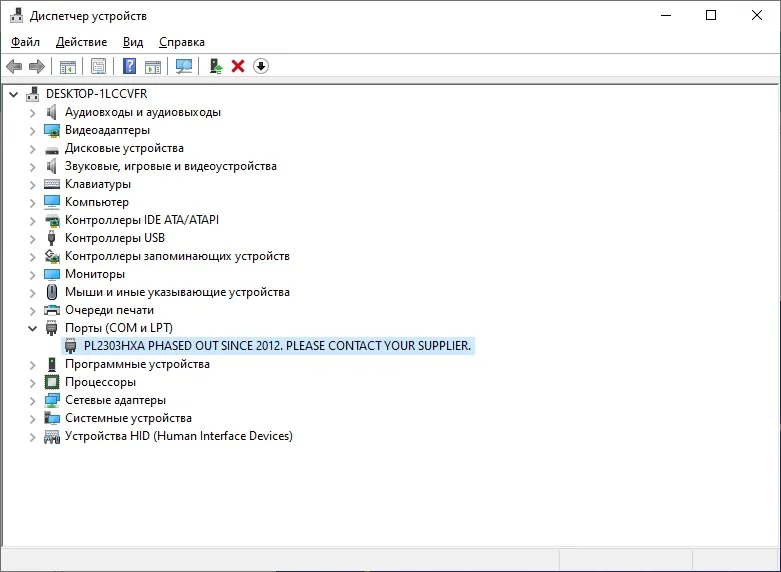This screenshot has width=781, height=572.
Task: Select the Компьютер label
Action: [97, 202]
